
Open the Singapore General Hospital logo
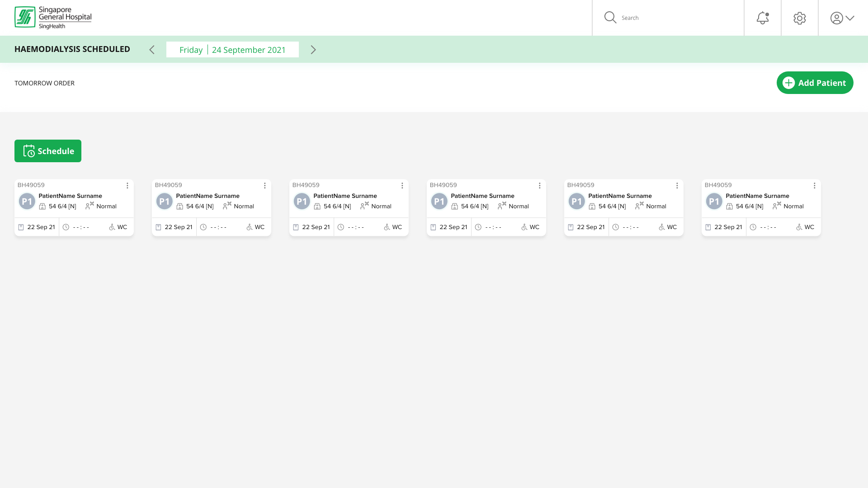coord(53,18)
